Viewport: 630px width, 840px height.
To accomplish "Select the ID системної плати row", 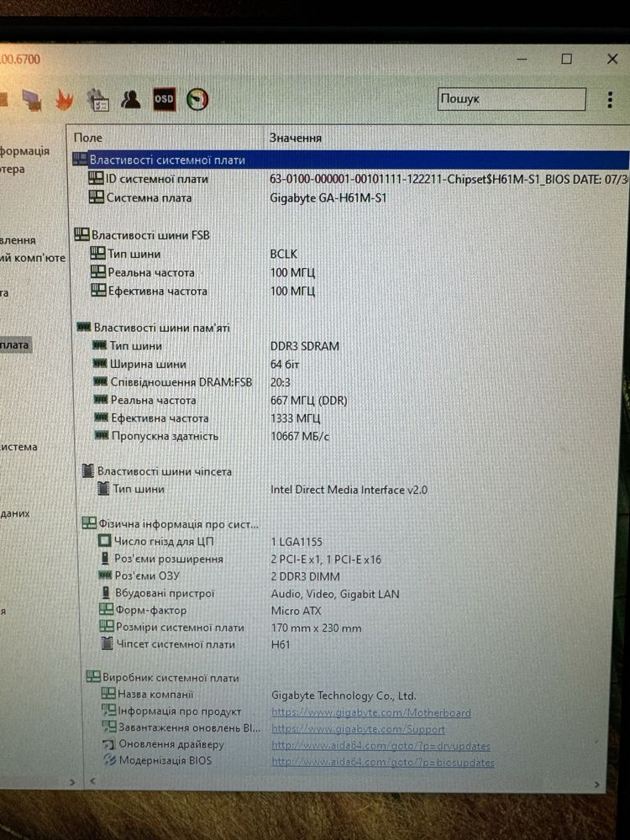I will [x=350, y=179].
